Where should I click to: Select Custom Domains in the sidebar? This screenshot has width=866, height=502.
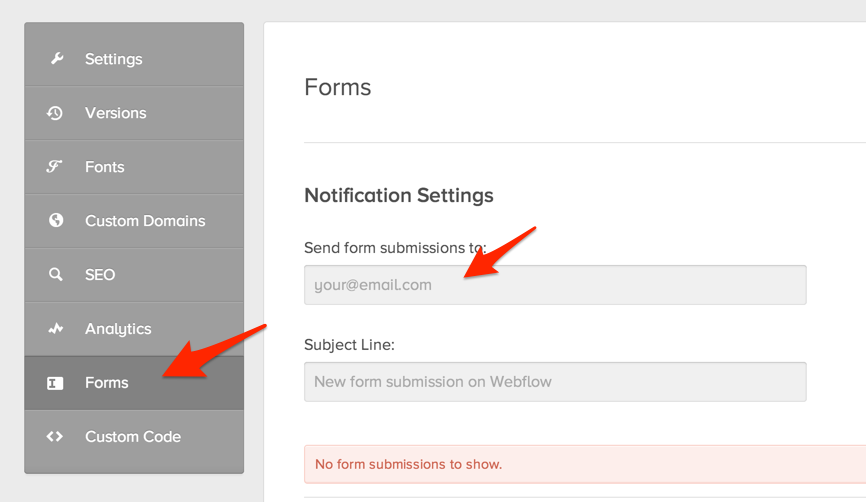tap(145, 221)
